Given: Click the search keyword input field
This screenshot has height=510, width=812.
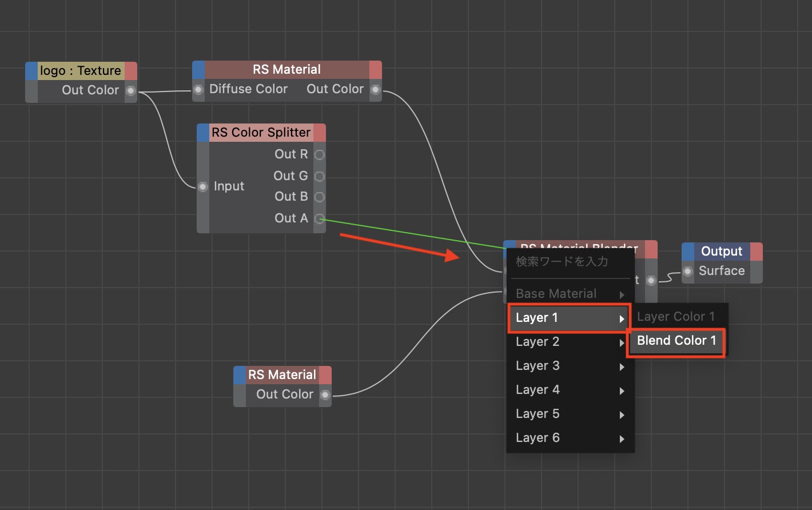Looking at the screenshot, I should pyautogui.click(x=569, y=262).
